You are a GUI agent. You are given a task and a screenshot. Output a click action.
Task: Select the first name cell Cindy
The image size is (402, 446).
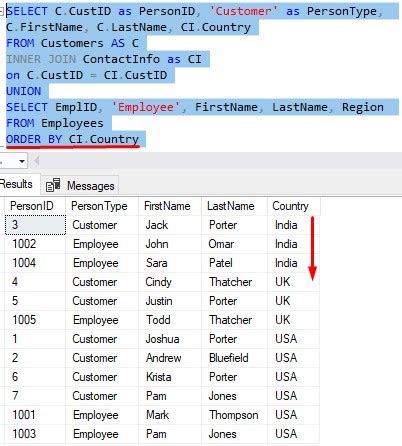[170, 282]
